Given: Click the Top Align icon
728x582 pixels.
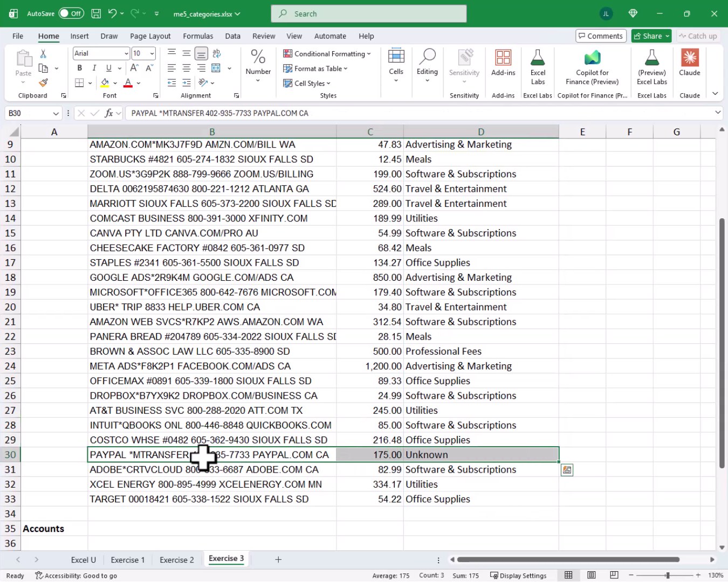Looking at the screenshot, I should point(171,53).
